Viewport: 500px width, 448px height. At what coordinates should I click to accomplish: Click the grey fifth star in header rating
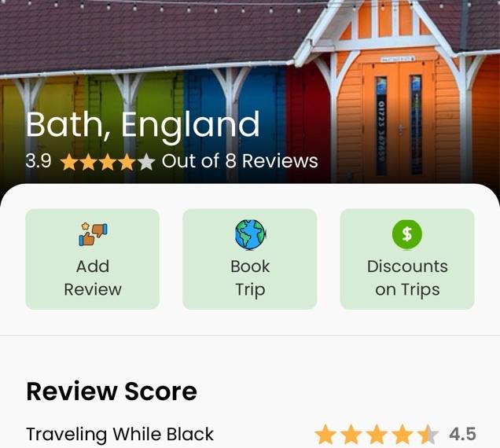pyautogui.click(x=146, y=161)
